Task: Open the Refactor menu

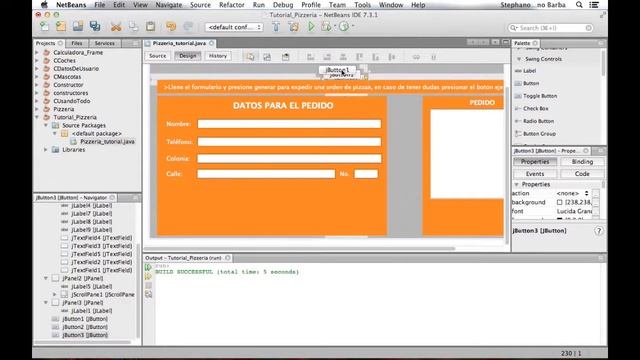Action: 231,5
